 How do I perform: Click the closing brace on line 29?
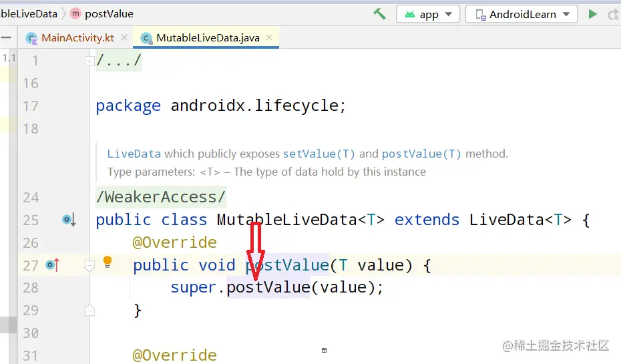pyautogui.click(x=138, y=310)
